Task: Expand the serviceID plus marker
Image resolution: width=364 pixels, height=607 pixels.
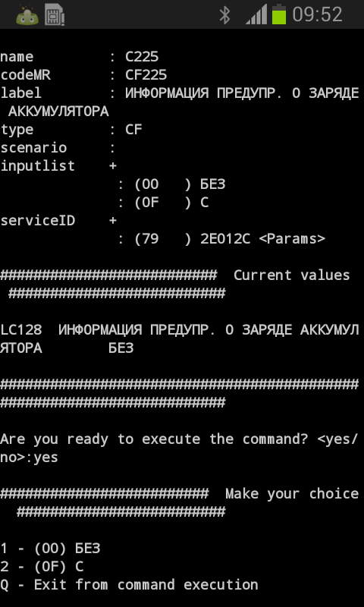Action: [x=112, y=221]
